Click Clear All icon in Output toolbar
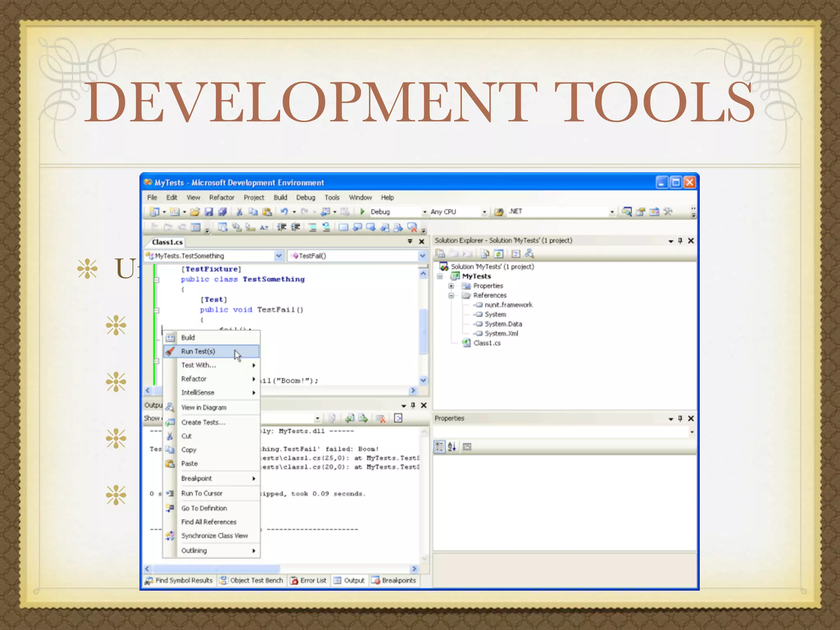The width and height of the screenshot is (840, 630). coord(381,418)
